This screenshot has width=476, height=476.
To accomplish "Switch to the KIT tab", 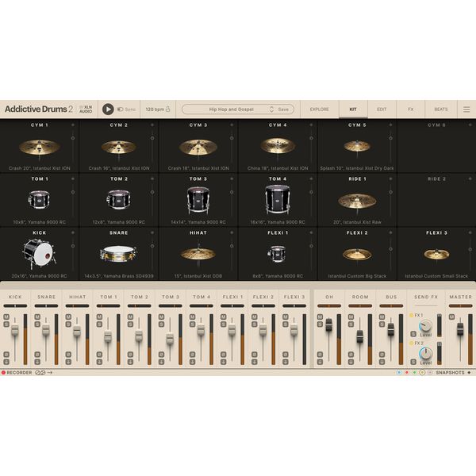I will [x=353, y=109].
